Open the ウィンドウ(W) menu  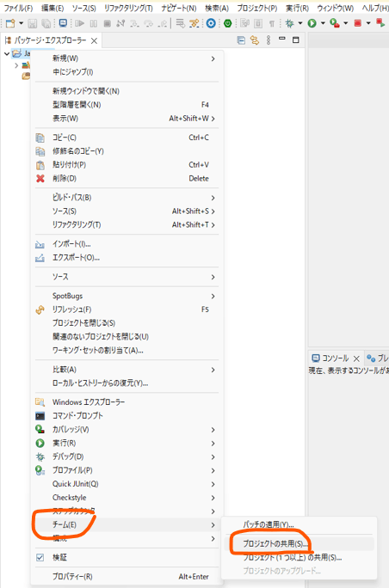click(336, 8)
